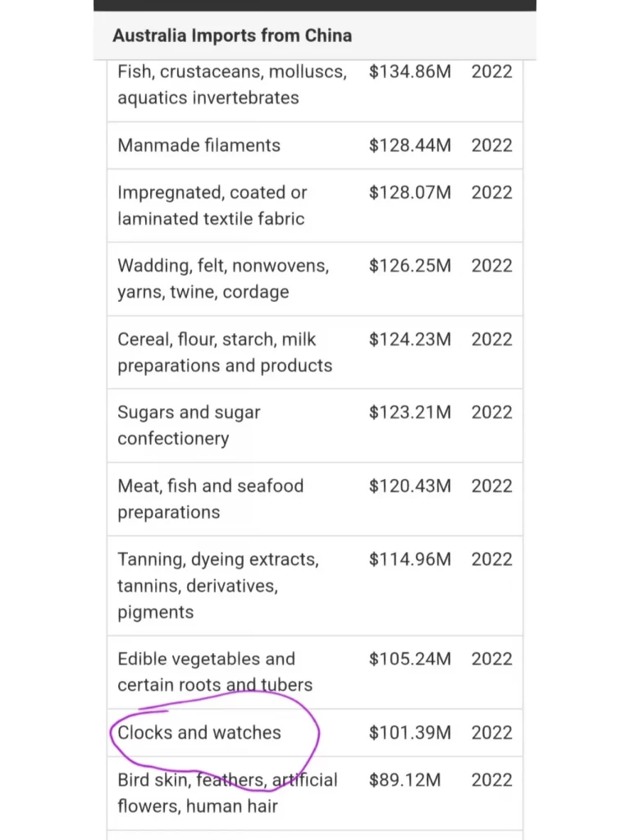
Task: Select 'Cereal, flour, starch, milk preparations'
Action: pos(225,352)
